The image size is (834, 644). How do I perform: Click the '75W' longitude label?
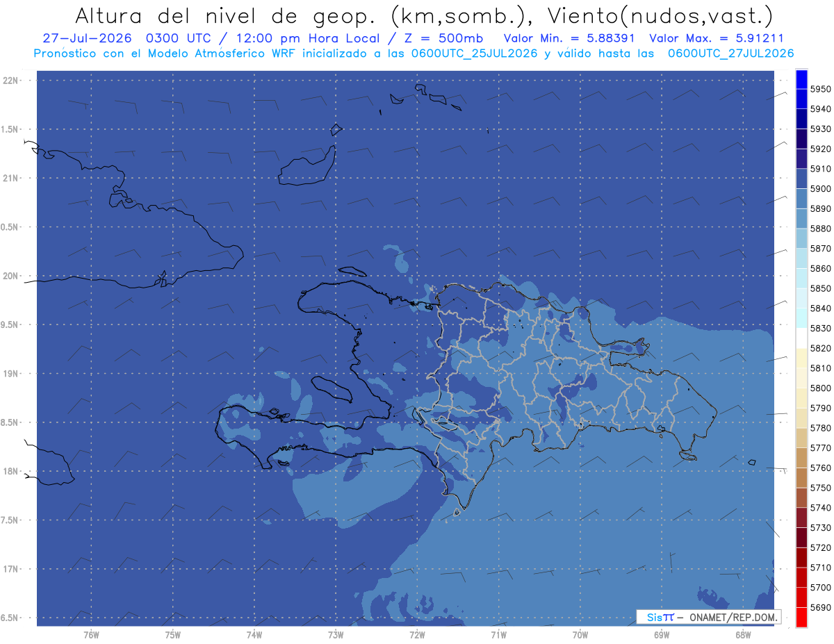click(x=173, y=634)
